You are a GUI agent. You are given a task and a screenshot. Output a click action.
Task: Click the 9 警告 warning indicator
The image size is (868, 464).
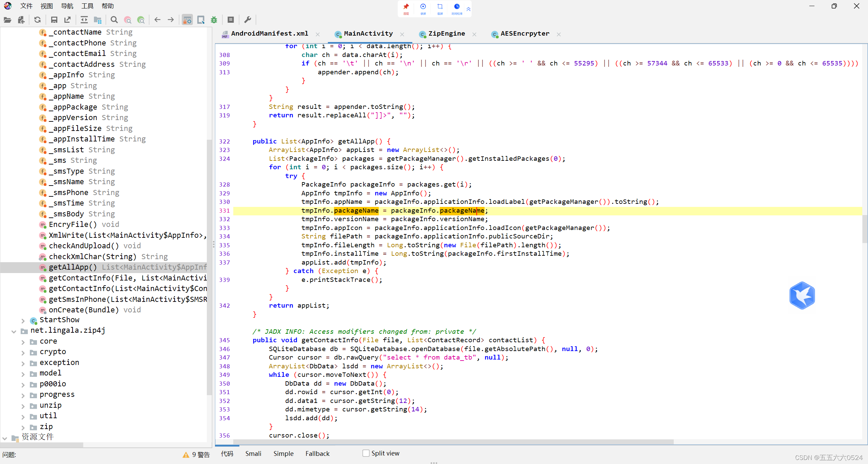(x=196, y=455)
